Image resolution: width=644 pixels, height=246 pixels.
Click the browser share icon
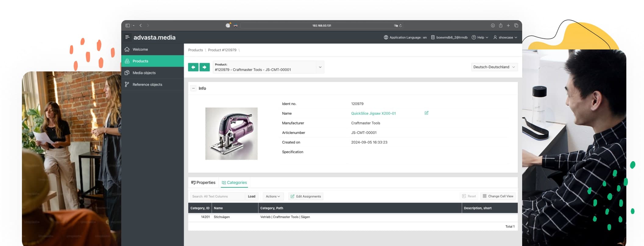[x=501, y=25]
